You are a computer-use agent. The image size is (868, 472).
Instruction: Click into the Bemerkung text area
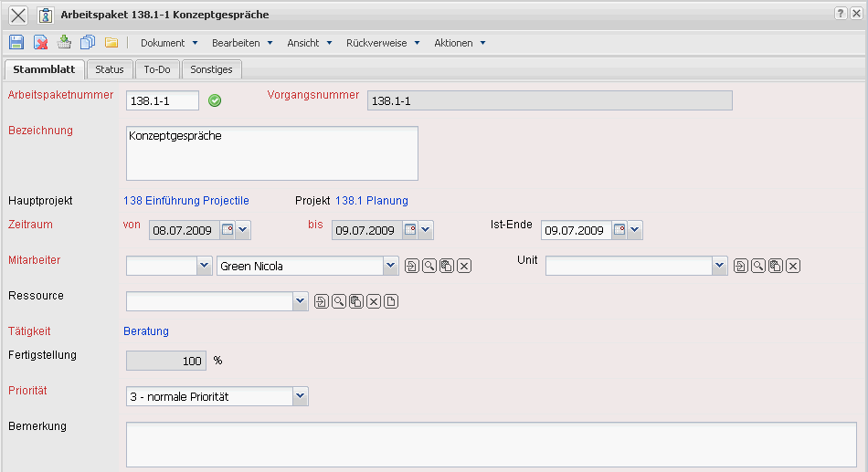click(x=491, y=444)
